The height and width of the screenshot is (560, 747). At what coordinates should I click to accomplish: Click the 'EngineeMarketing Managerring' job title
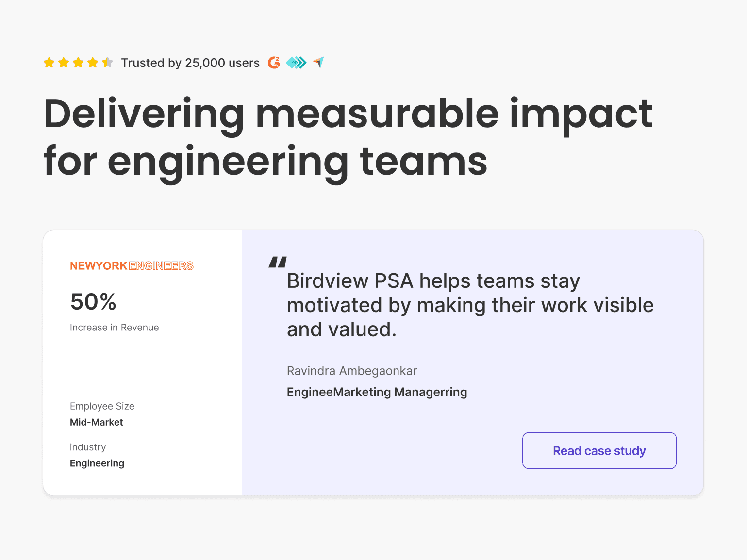click(x=377, y=392)
